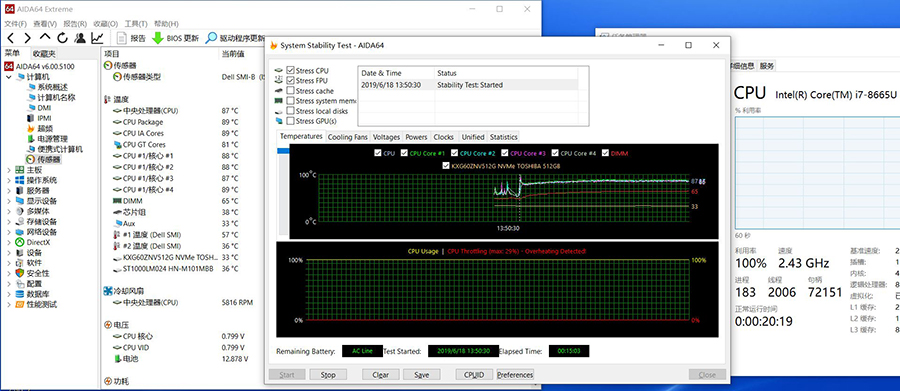Click the 电压 voltage section icon
Viewport: 900px width, 391px height.
(108, 325)
